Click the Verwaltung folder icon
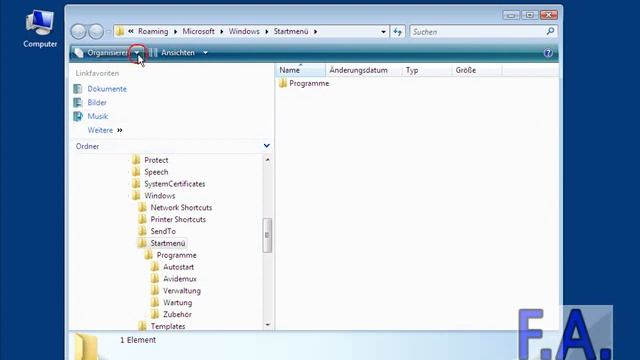This screenshot has width=640, height=360. (x=155, y=290)
